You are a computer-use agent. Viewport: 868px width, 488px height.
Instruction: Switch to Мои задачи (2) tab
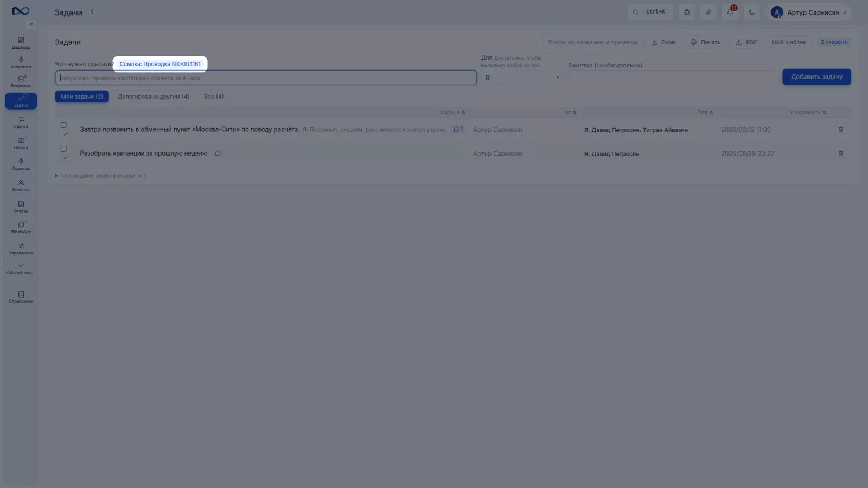[82, 97]
